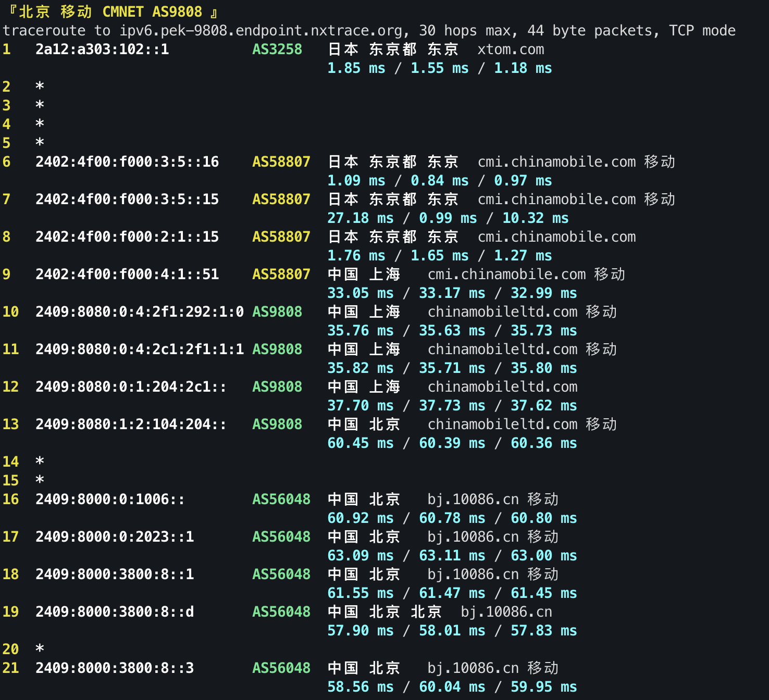Screen dimensions: 769x700
Task: Click address 2409:8000:3800:8::3
Action: click(x=115, y=668)
